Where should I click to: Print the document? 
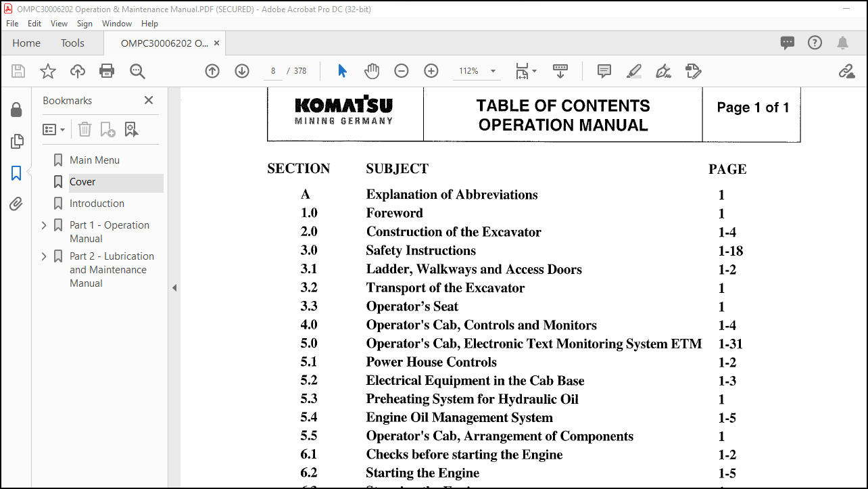[x=107, y=71]
